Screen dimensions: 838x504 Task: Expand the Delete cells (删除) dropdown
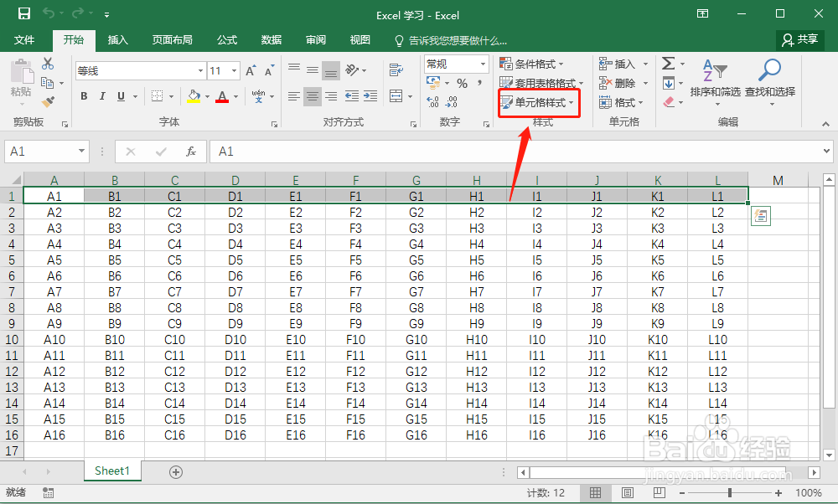(645, 83)
